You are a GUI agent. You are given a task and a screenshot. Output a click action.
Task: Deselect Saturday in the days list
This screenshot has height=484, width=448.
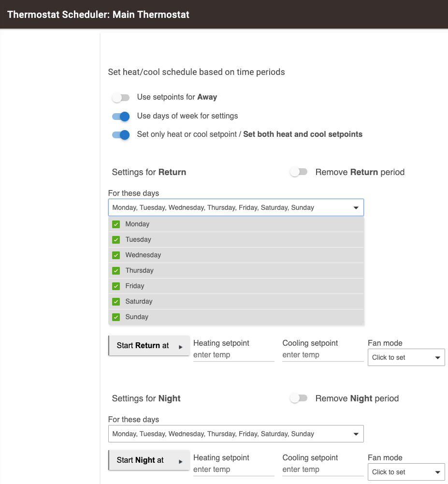pyautogui.click(x=116, y=302)
